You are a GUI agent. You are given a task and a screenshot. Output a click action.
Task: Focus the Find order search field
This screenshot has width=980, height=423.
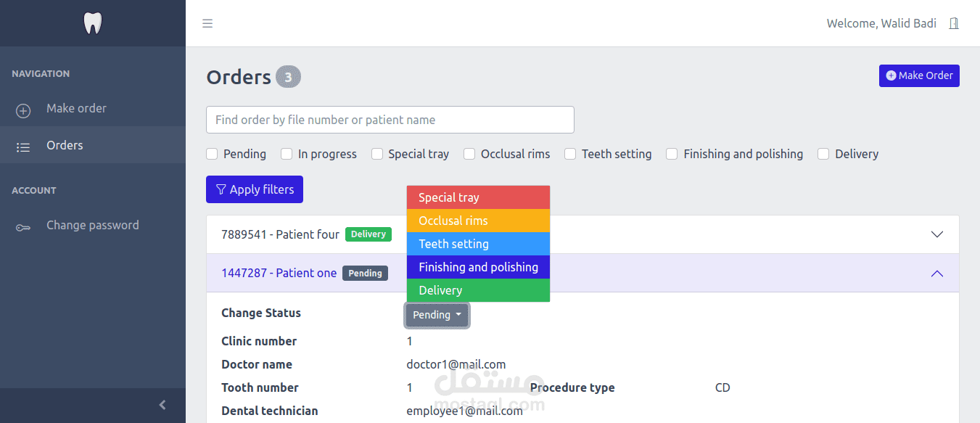tap(390, 120)
